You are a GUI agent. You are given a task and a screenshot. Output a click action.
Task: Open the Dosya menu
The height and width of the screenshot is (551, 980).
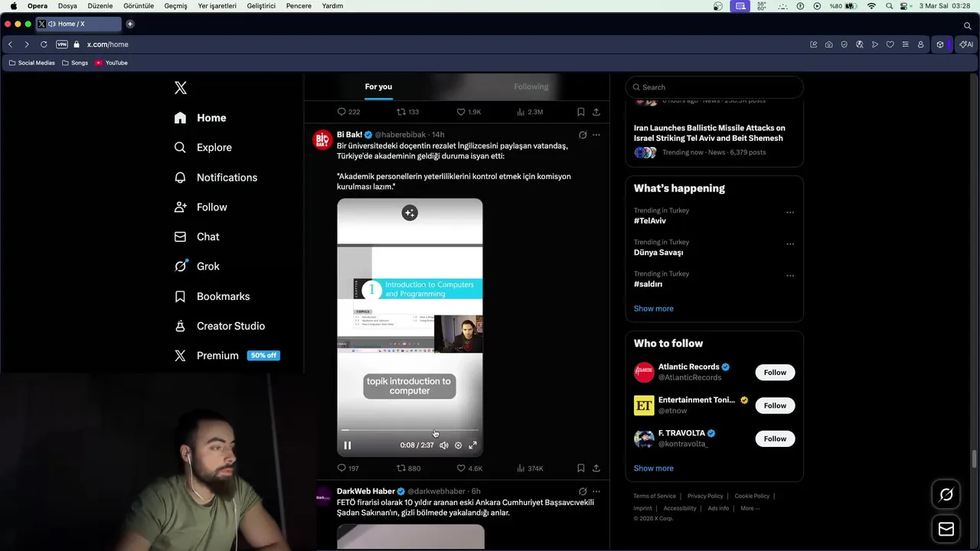click(x=67, y=6)
